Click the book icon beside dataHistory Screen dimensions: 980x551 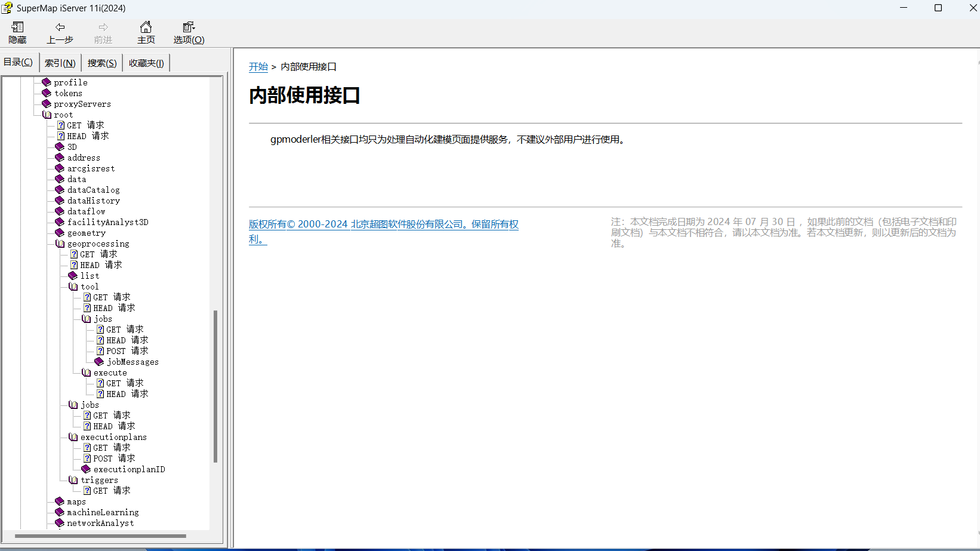[60, 201]
